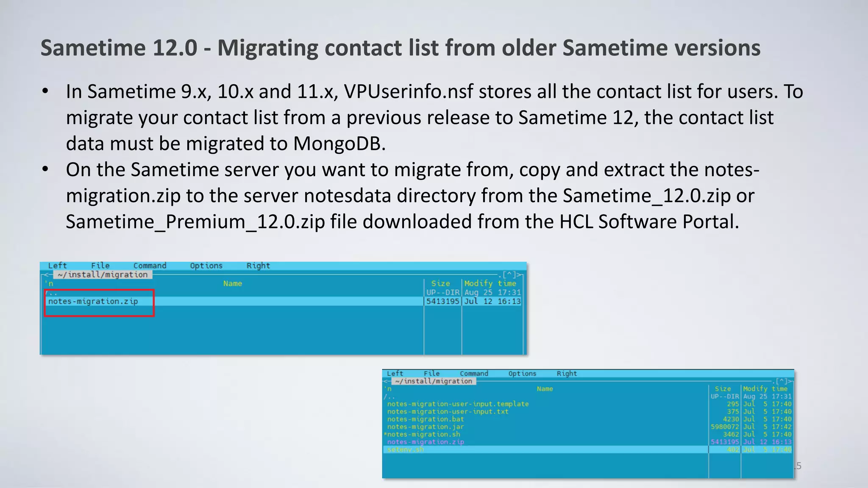This screenshot has width=868, height=488.
Task: Click the 'n sort indicator in the single-file panel
Action: [x=49, y=283]
